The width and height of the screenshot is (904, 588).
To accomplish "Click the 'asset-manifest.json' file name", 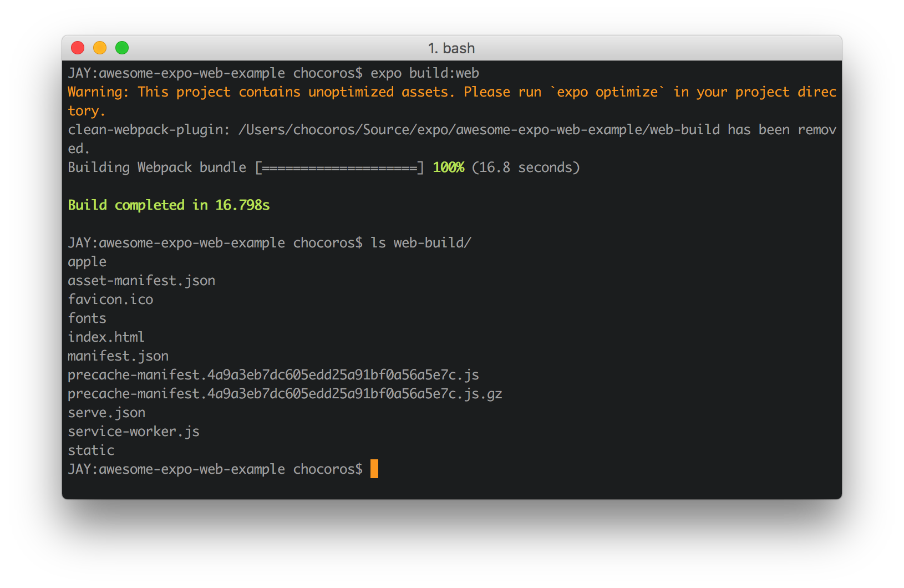I will tap(141, 281).
